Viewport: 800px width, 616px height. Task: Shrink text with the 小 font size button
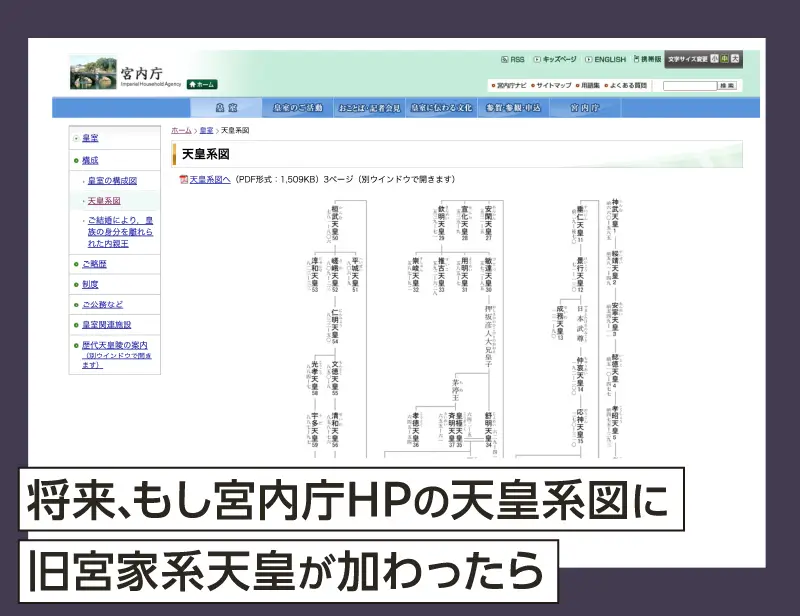[x=712, y=58]
